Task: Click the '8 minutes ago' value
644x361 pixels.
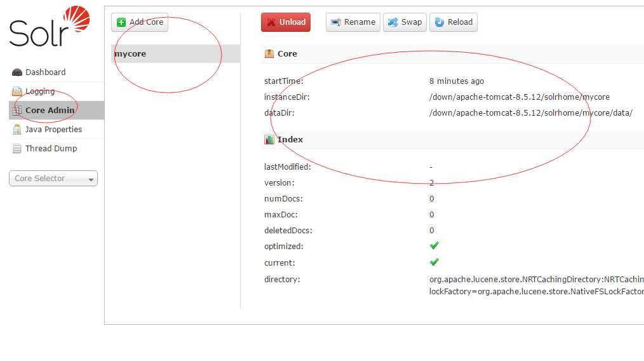Action: [457, 81]
